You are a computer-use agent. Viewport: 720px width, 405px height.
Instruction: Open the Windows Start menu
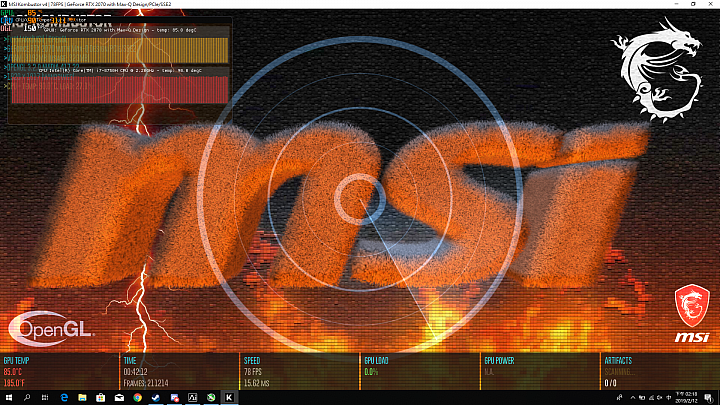[9, 398]
